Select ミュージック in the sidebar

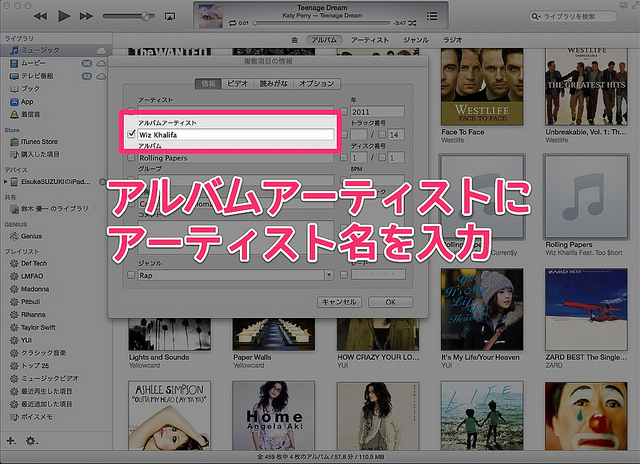[41, 50]
